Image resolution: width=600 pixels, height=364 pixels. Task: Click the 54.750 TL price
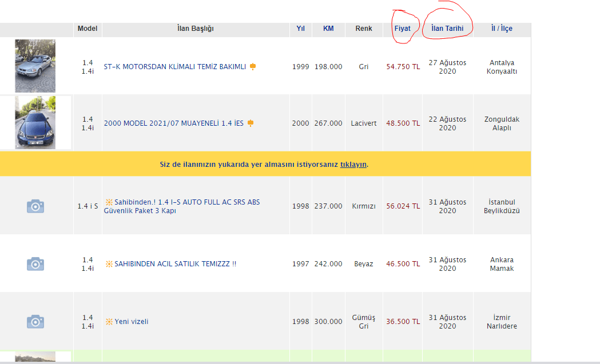pos(403,66)
